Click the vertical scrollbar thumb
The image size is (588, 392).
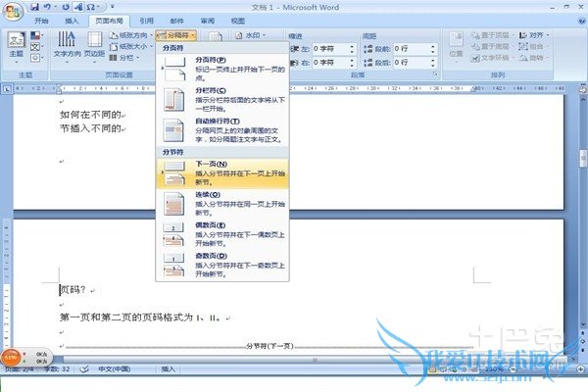pos(583,159)
